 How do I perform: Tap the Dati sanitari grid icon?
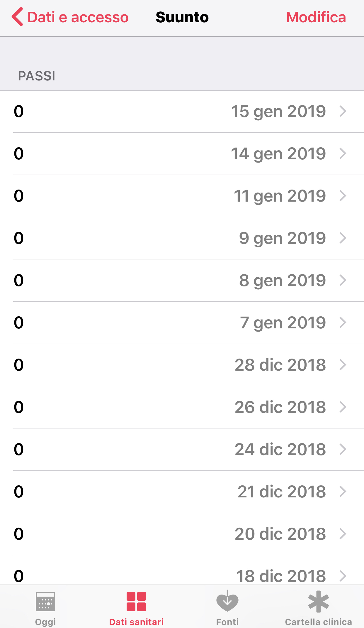click(136, 601)
